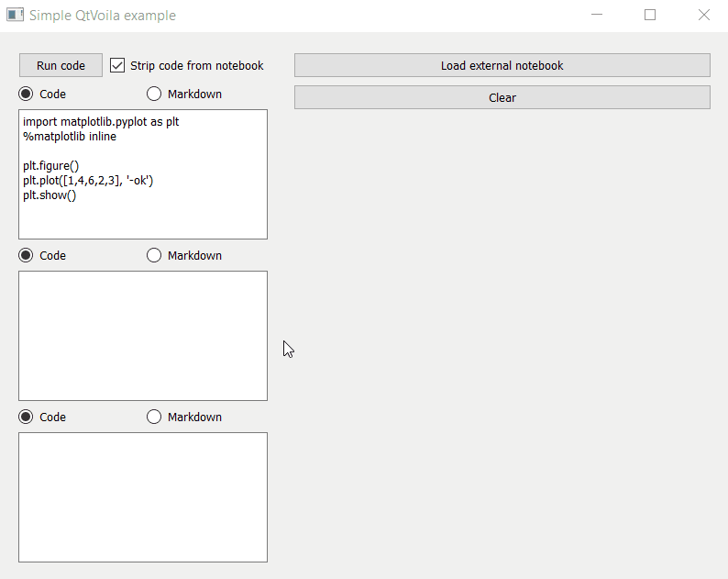
Task: Click the Clear button
Action: 502,97
